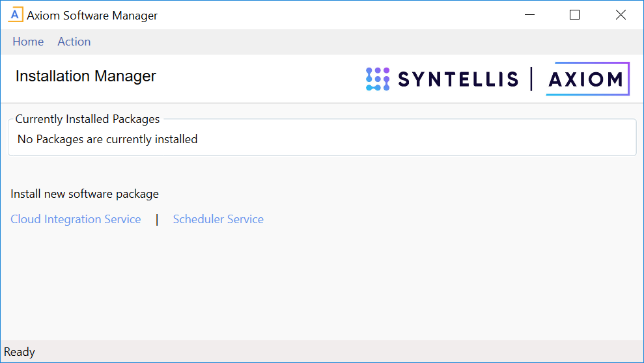Open the Home menu
The height and width of the screenshot is (363, 644).
click(x=28, y=42)
